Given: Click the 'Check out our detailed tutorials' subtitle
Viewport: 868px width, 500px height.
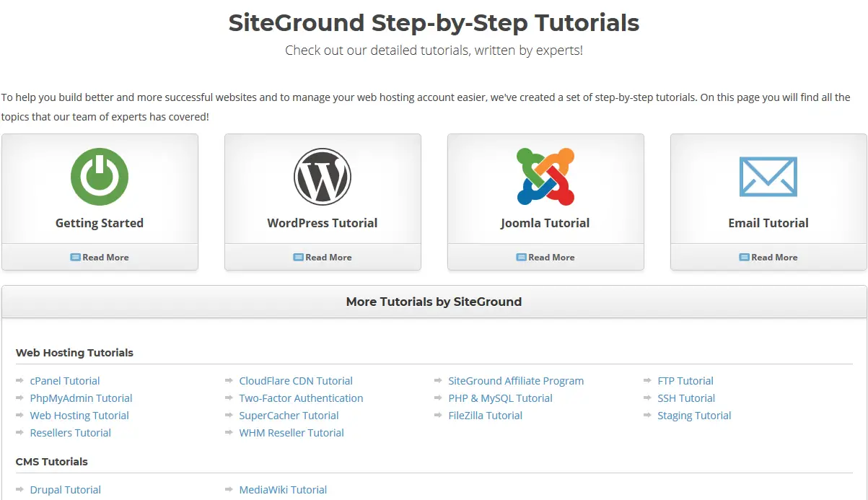Looking at the screenshot, I should pyautogui.click(x=434, y=51).
